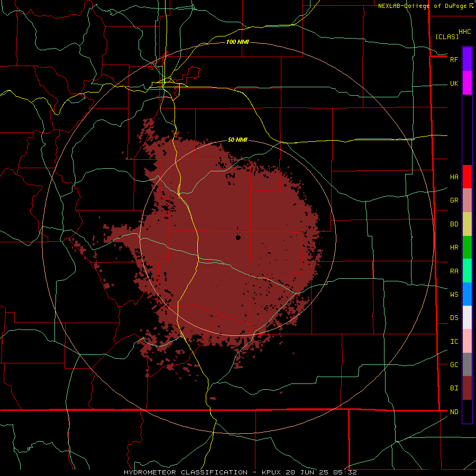Click the 100 NMI range ring label
The height and width of the screenshot is (476, 476).
point(237,42)
